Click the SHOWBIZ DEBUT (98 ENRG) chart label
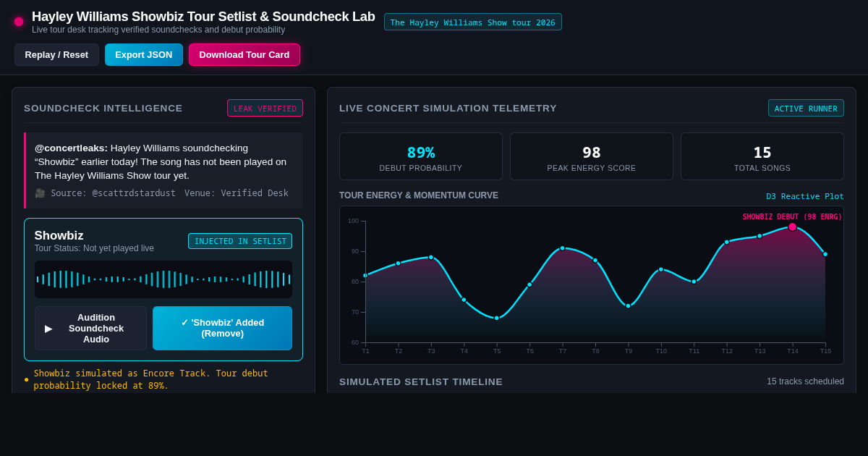This screenshot has width=868, height=456. pos(792,217)
